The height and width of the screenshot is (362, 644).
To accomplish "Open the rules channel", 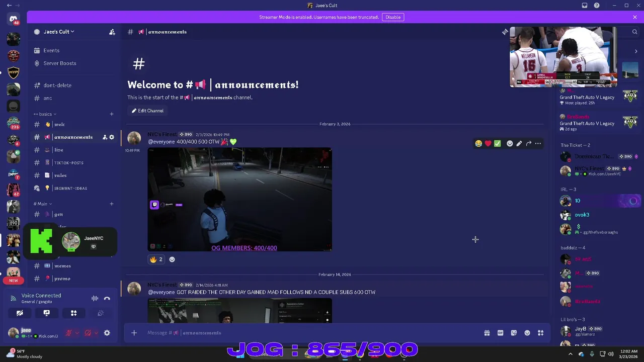I will [x=73, y=175].
